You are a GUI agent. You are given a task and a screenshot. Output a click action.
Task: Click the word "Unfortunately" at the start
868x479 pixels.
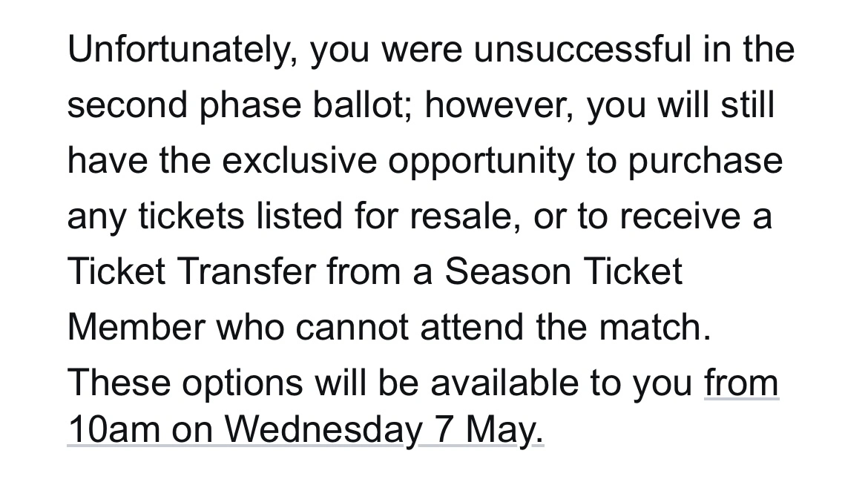[183, 50]
